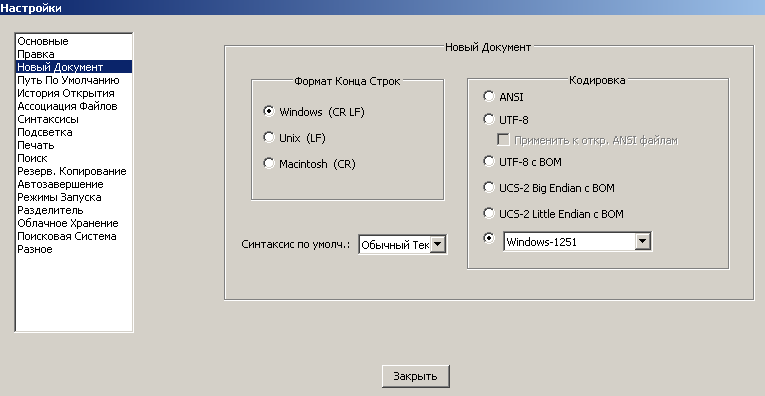Open История Открытия category
This screenshot has height=396, width=765.
[74, 93]
